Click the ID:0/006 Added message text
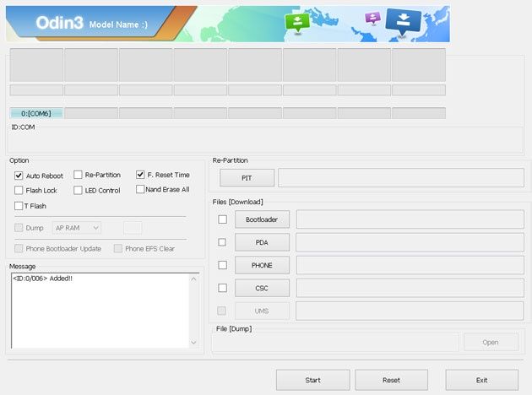This screenshot has height=395, width=532. tap(42, 279)
